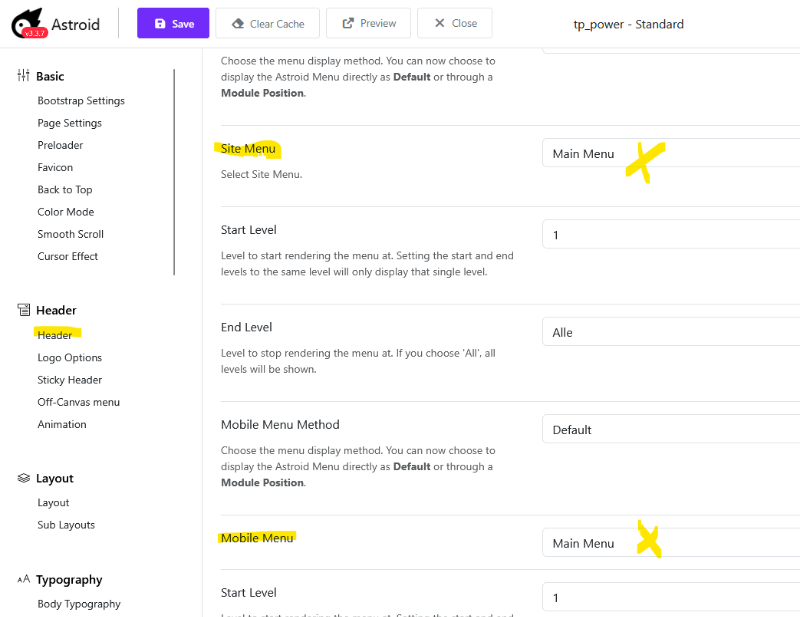Image resolution: width=800 pixels, height=617 pixels.
Task: Click the Site Menu Start Level field
Action: pos(670,234)
